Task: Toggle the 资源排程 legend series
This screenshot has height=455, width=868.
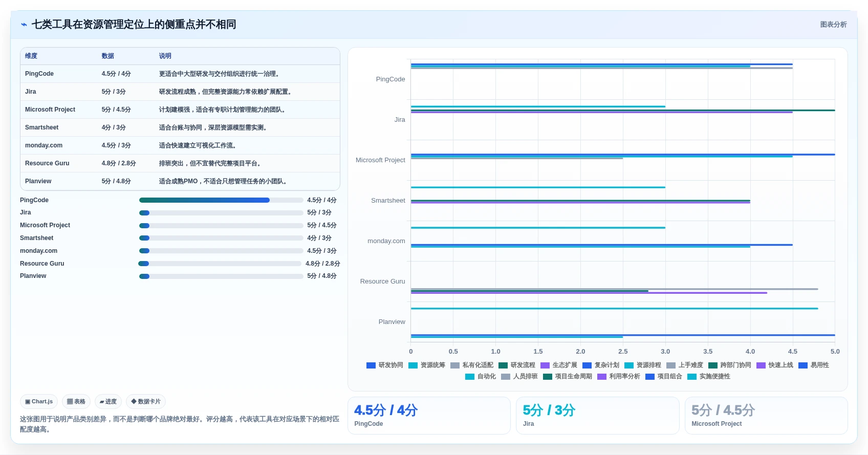Action: coord(643,365)
